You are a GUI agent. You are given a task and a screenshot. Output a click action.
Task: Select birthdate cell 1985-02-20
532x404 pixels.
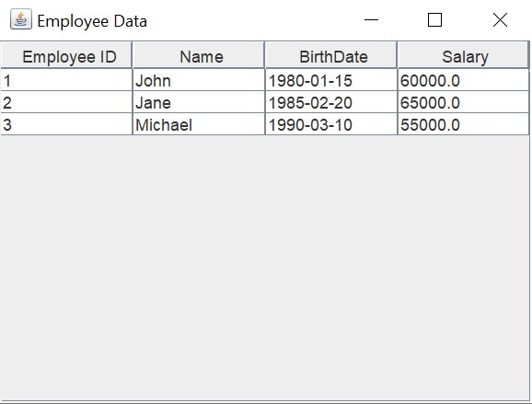(330, 102)
